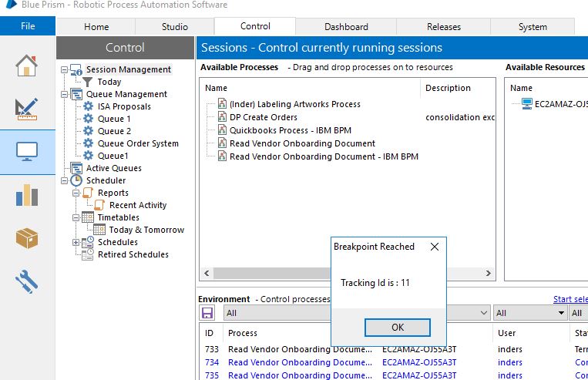Select (Inder) Labeling Artworks Process row

294,104
